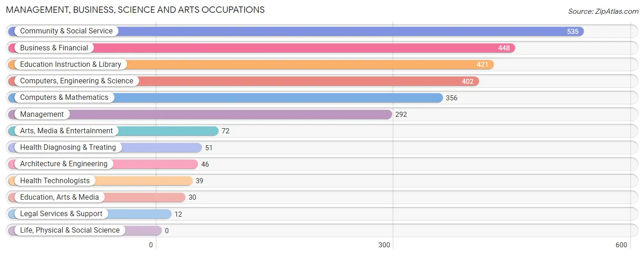Click the Computers & Mathematics label
644x256 pixels.
[x=64, y=98]
